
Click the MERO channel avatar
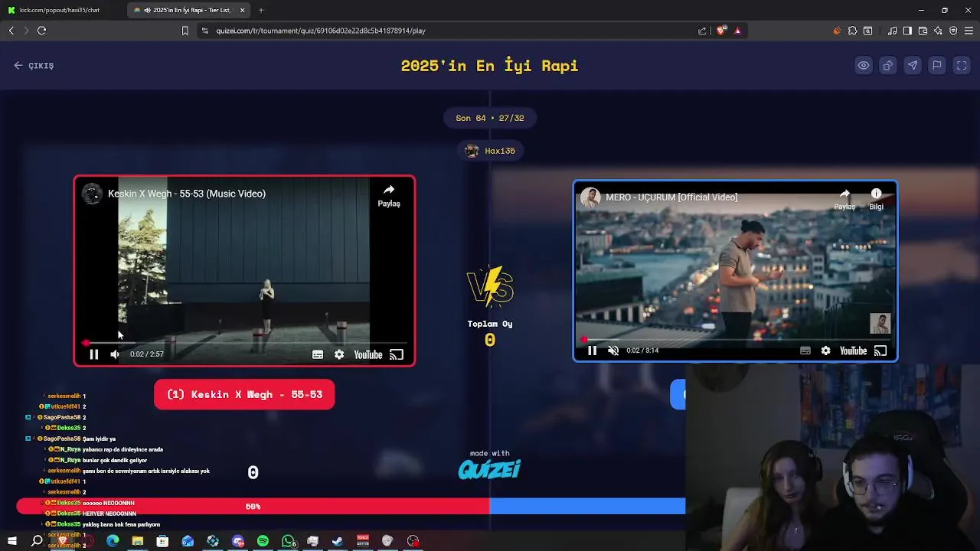(x=590, y=197)
